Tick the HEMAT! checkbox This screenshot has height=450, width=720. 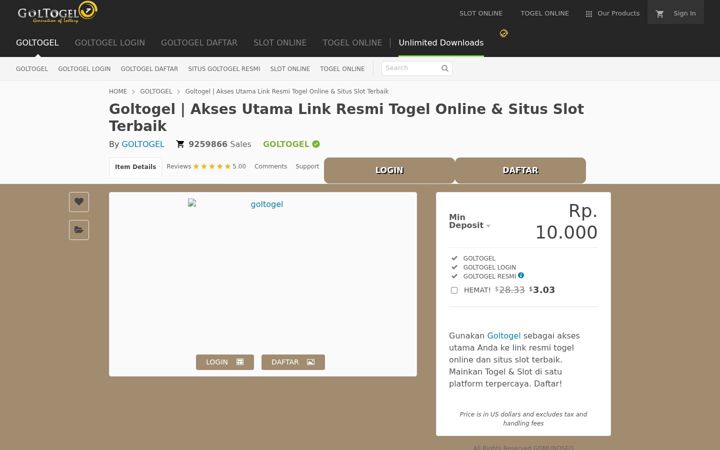[x=454, y=290]
